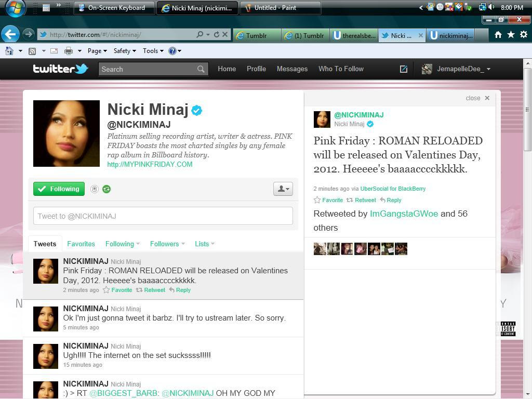Toggle the green retweets icon beside Following
This screenshot has width=532, height=399.
coord(107,189)
